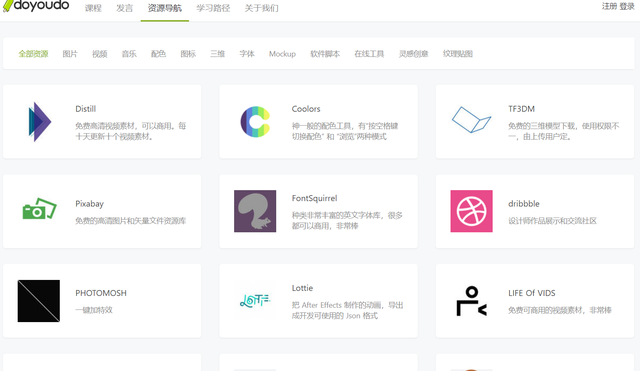Click Lottie description about After Effects
The width and height of the screenshot is (640, 371).
pos(347,310)
